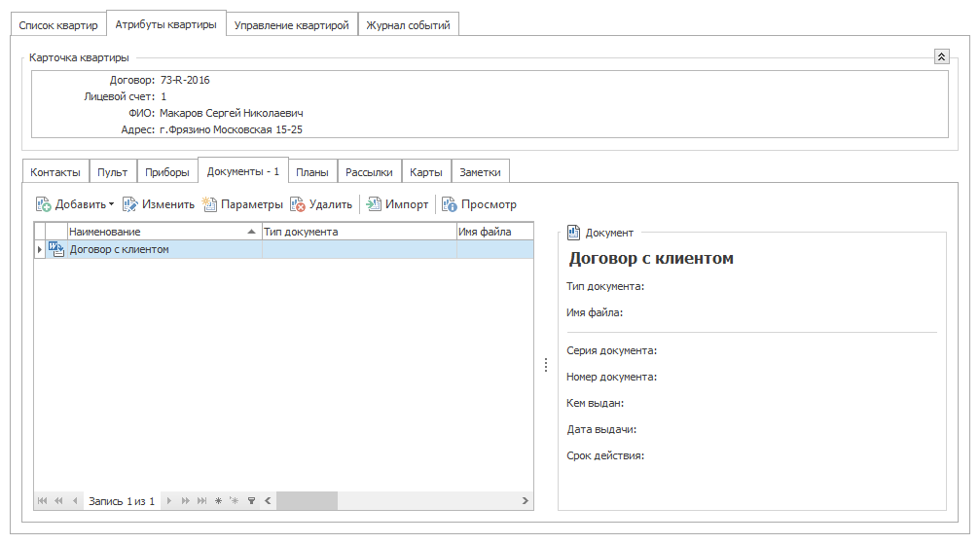Screen dimensions: 980x544
Task: Go to the last record
Action: [201, 501]
